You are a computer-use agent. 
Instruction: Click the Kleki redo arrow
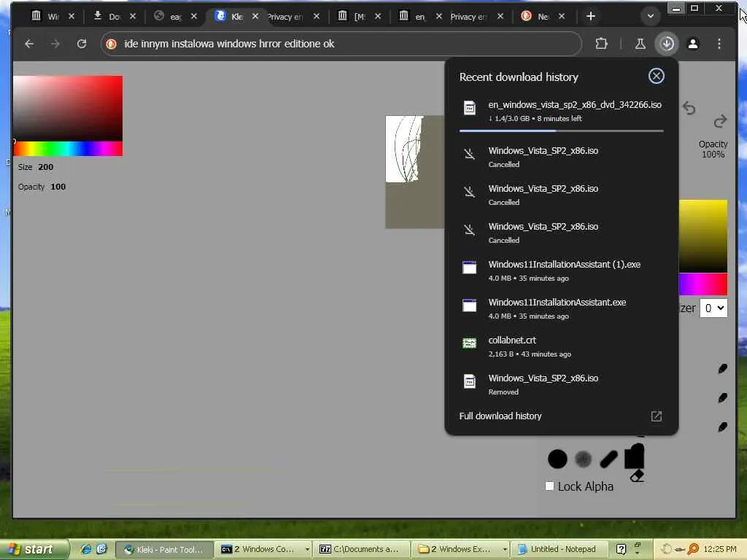pyautogui.click(x=720, y=122)
